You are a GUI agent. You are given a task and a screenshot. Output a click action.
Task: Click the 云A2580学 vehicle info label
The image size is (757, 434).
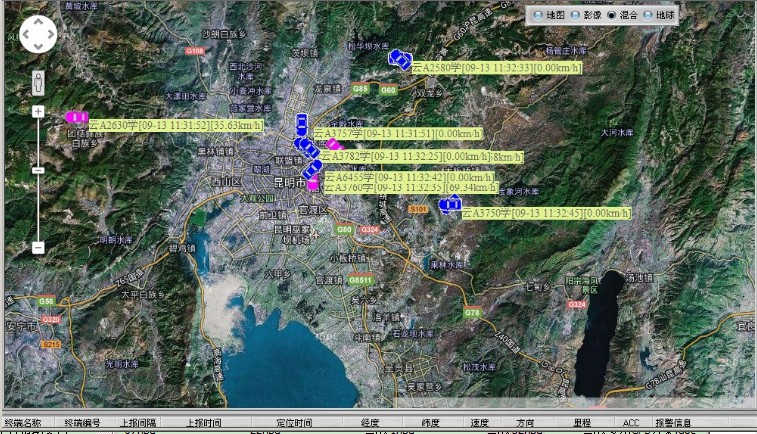(497, 67)
